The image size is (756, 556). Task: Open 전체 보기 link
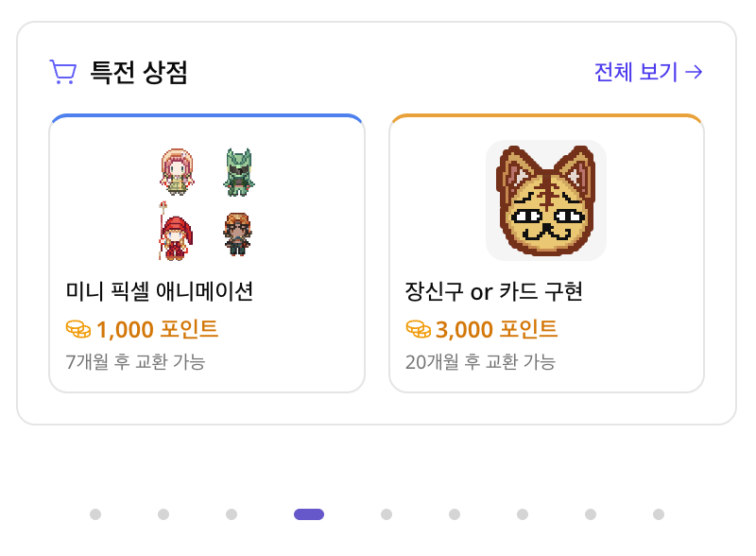point(648,72)
